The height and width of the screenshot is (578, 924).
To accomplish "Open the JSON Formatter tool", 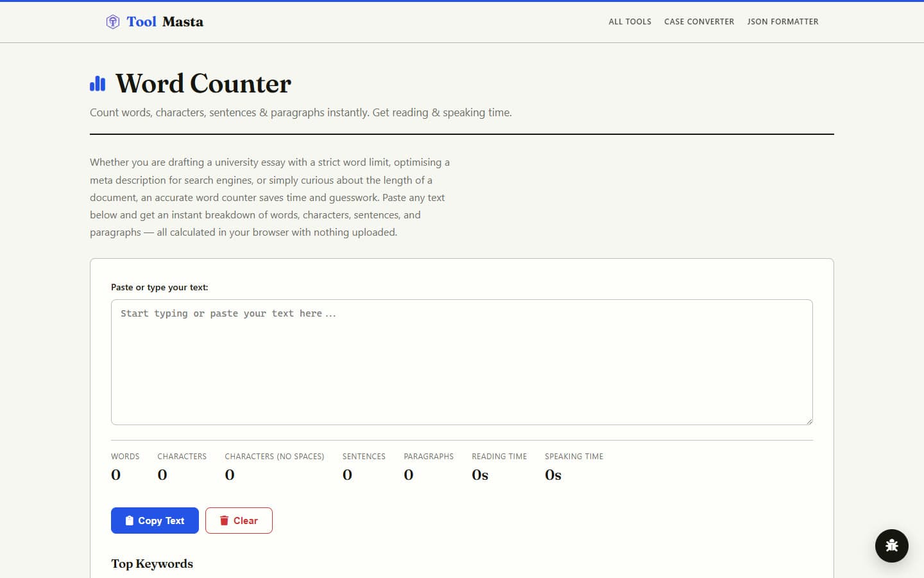I will (783, 22).
